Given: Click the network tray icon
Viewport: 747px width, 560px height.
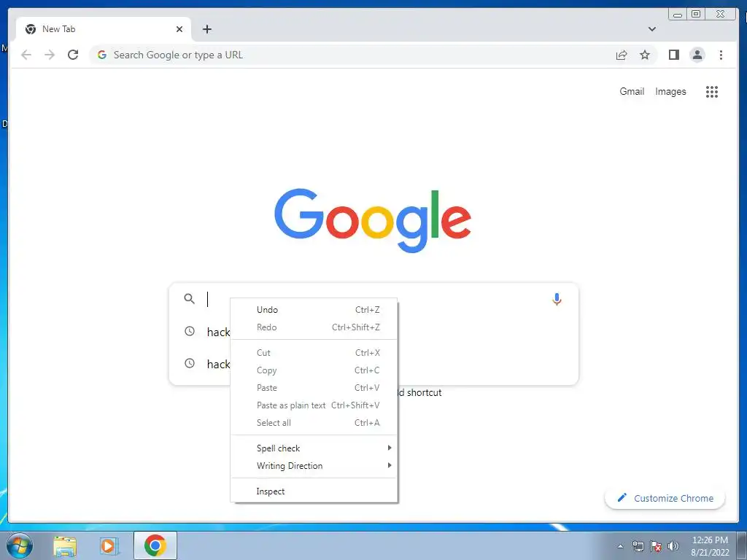Looking at the screenshot, I should (638, 546).
